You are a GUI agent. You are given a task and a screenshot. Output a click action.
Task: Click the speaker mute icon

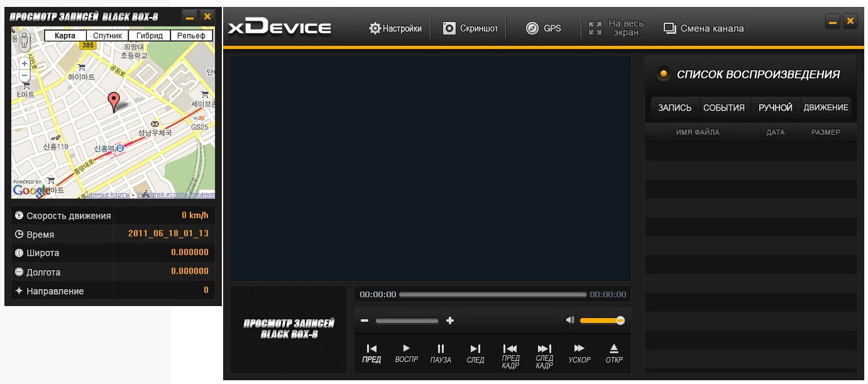570,320
